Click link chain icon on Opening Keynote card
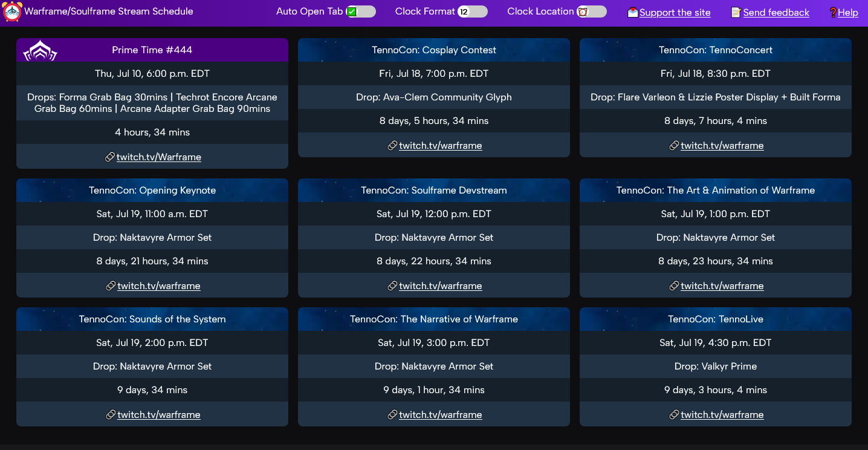868x450 pixels. (111, 285)
